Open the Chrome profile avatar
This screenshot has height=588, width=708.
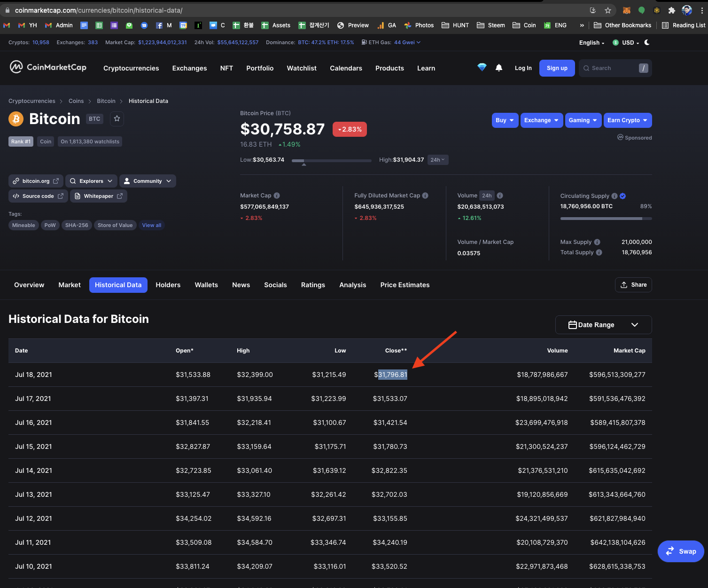coord(687,10)
